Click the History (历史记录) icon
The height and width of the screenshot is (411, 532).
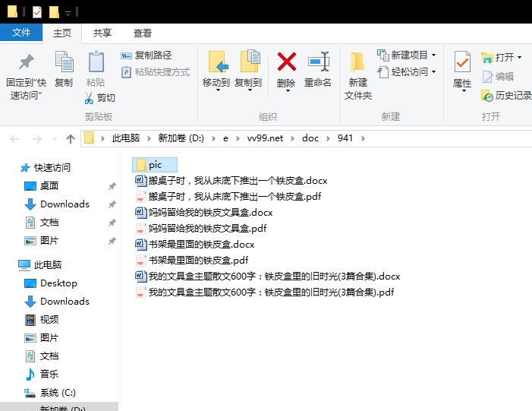tap(486, 96)
